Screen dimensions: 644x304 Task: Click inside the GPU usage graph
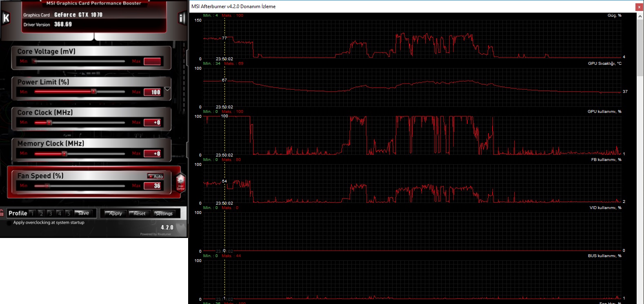tap(412, 136)
